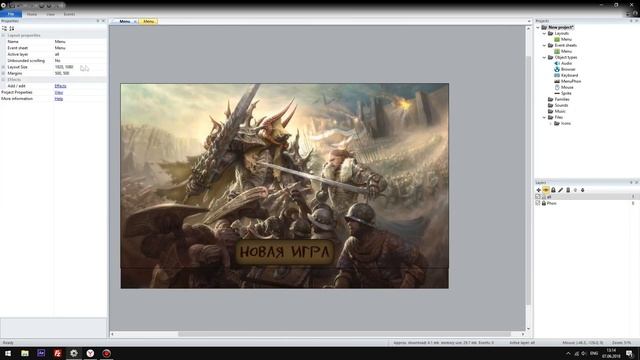Click the vertical scrollbar of the layout view
The height and width of the screenshot is (360, 640).
(528, 180)
